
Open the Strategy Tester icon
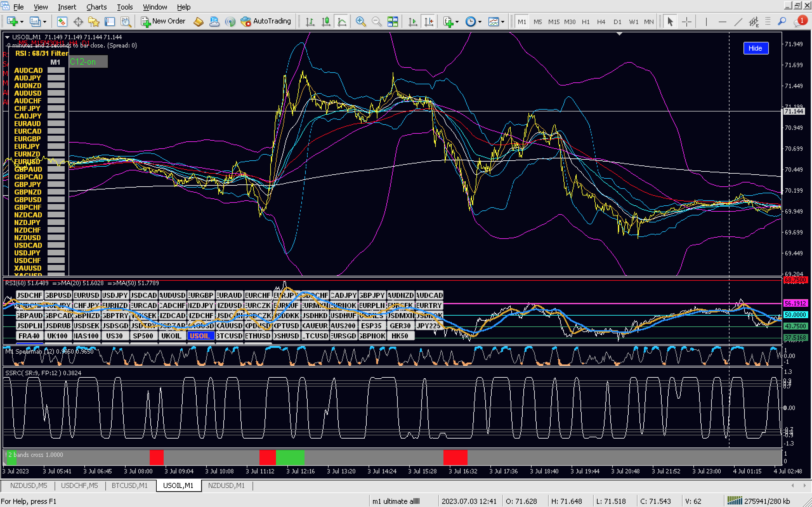126,22
